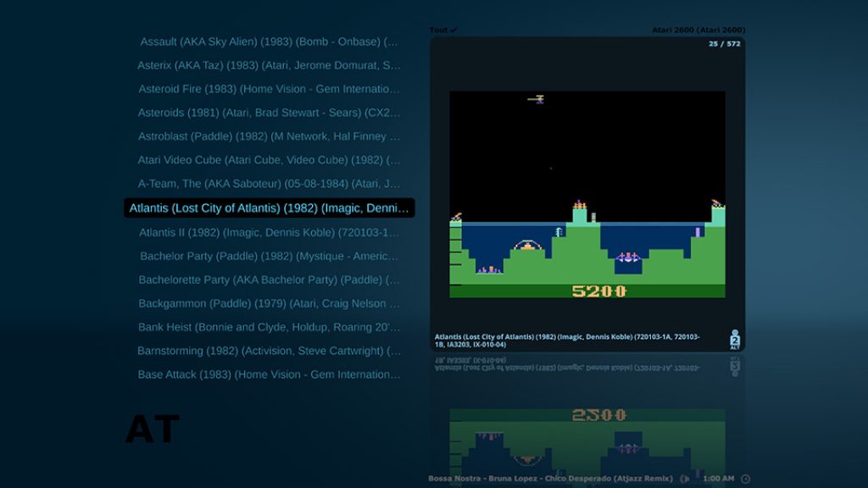Pick Bank Heist (Bonnie and Clyde) game
The image size is (868, 488).
pos(269,327)
